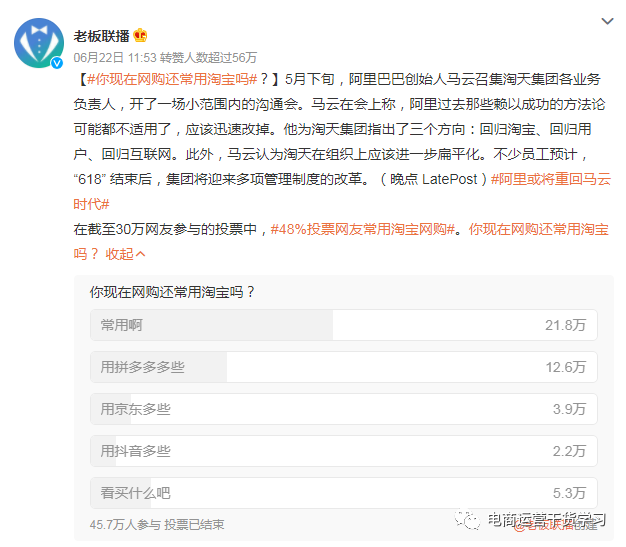Click 45.7万人参与 投票已结束 status text
The height and width of the screenshot is (547, 626).
tap(157, 524)
